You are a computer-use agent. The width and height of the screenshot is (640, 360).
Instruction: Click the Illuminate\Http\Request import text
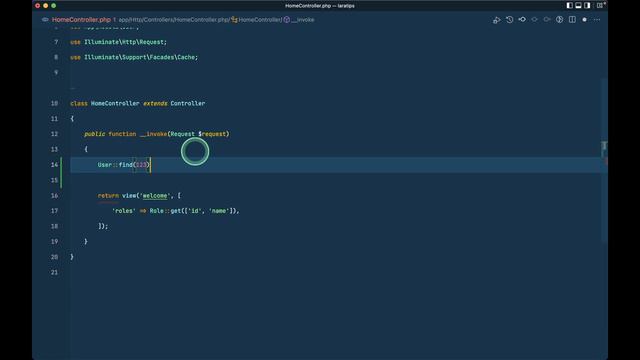click(124, 42)
